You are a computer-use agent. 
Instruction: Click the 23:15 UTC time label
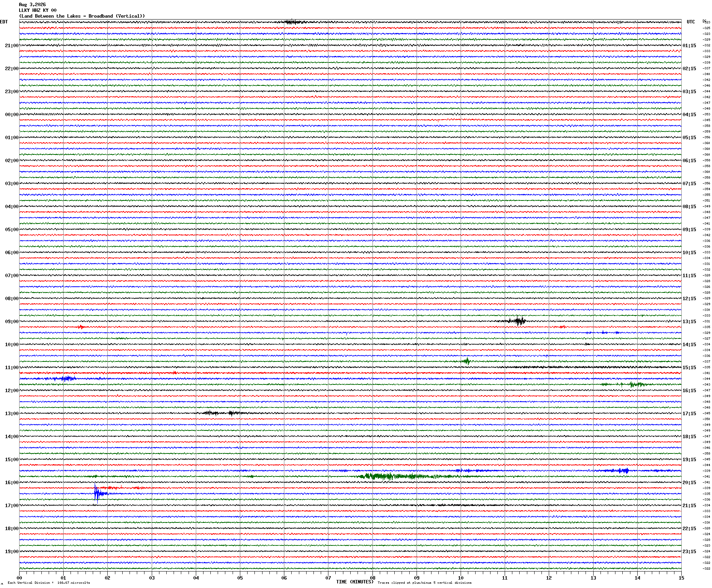tap(689, 552)
